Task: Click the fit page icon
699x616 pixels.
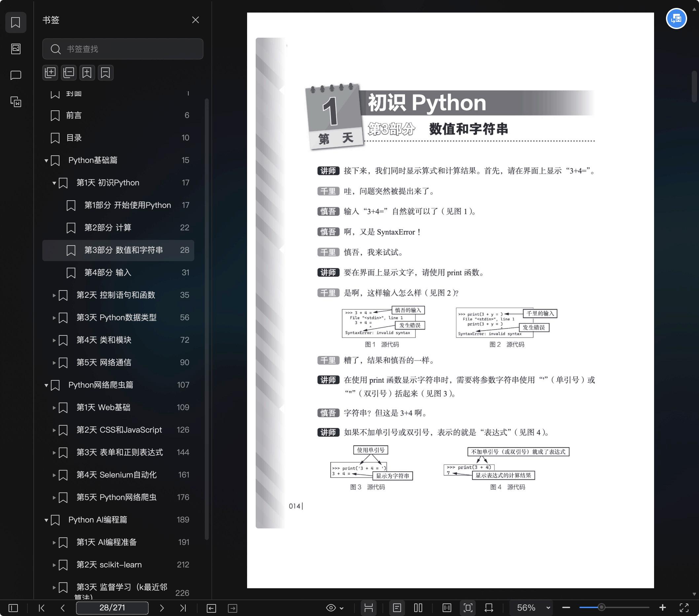Action: click(468, 608)
